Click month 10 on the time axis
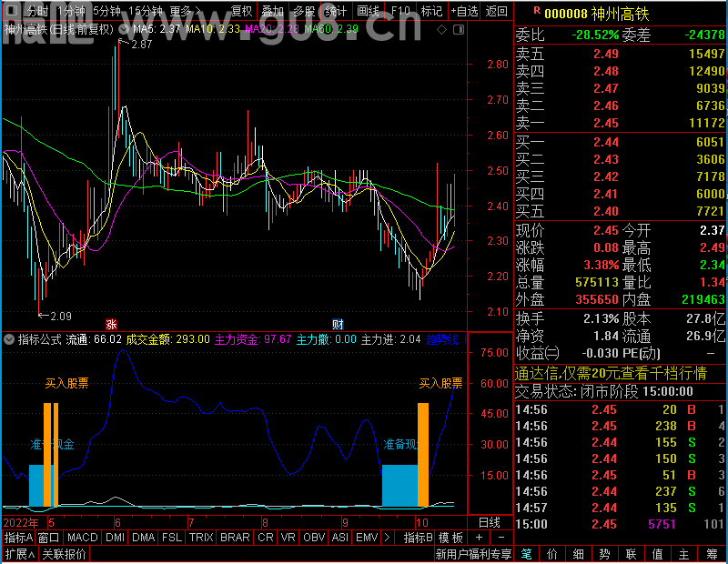 [421, 523]
